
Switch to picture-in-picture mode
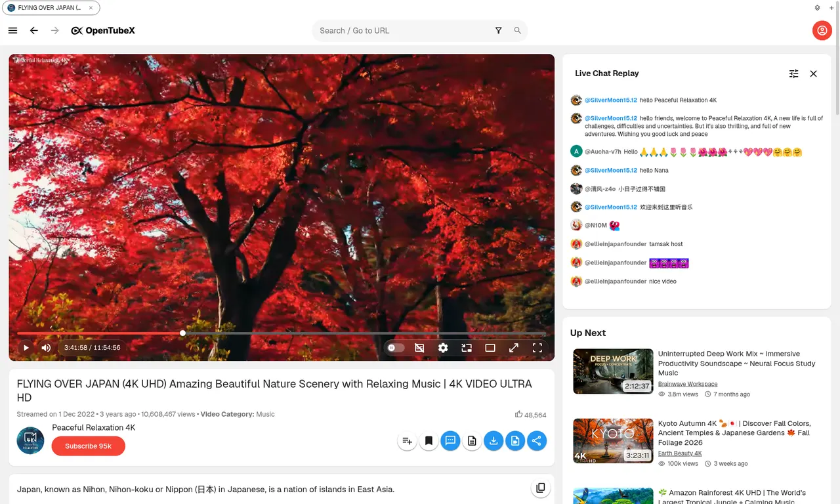tap(467, 348)
